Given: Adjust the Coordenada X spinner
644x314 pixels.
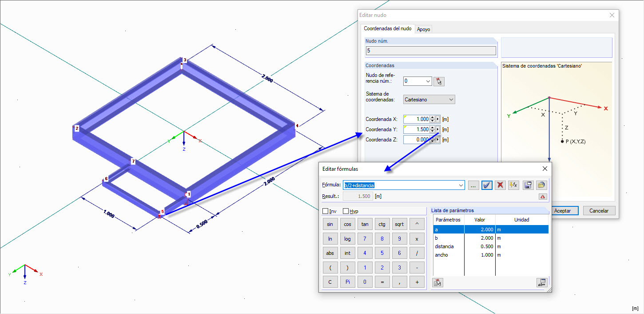Looking at the screenshot, I should (433, 119).
